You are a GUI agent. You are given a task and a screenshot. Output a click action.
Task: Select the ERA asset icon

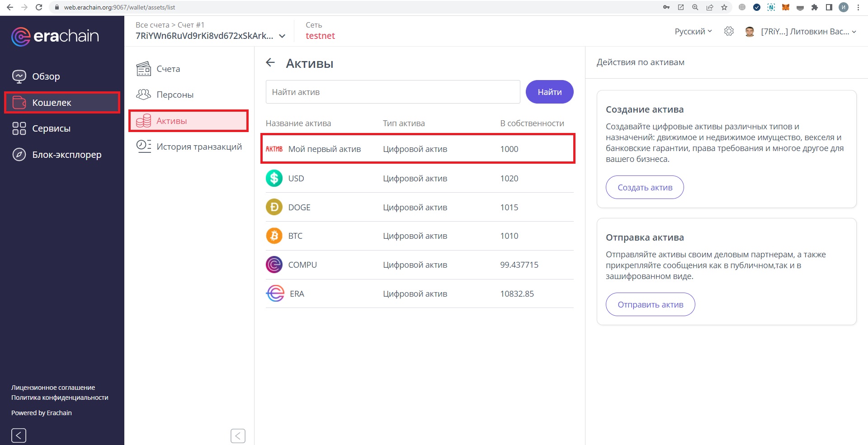point(275,294)
